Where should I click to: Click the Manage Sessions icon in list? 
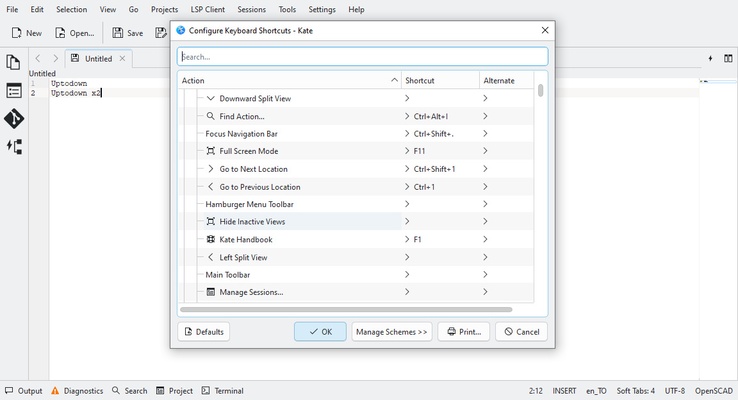(211, 292)
